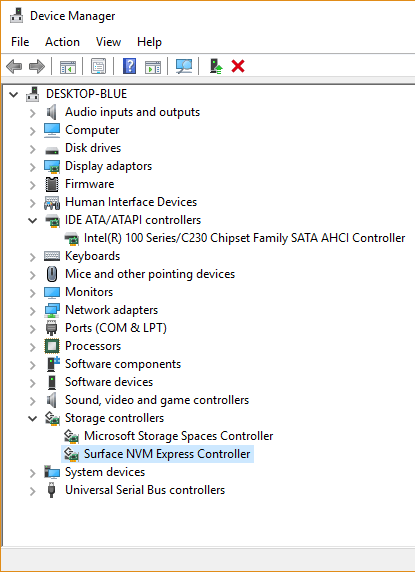Click the Update device driver icon
Screen dimensions: 415x572
[x=216, y=66]
